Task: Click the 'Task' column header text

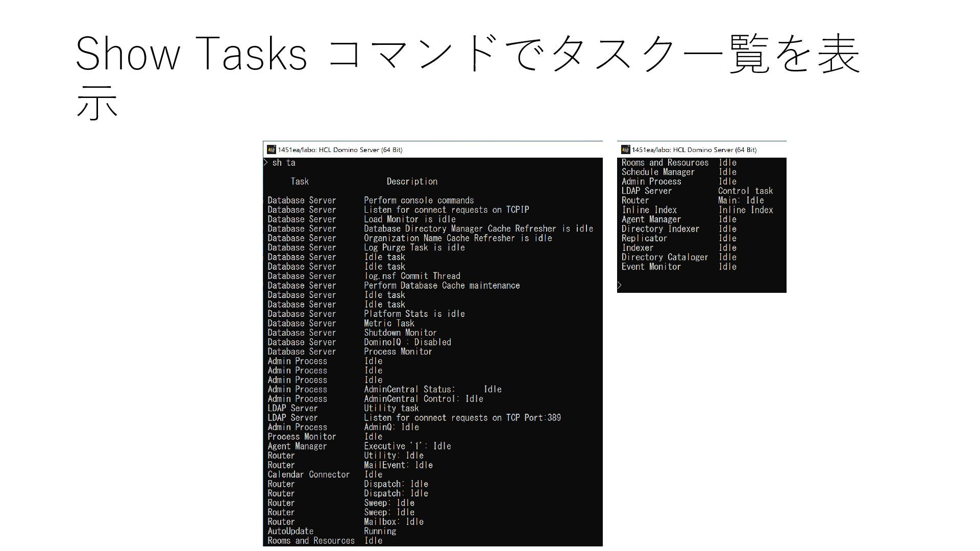Action: click(x=300, y=182)
